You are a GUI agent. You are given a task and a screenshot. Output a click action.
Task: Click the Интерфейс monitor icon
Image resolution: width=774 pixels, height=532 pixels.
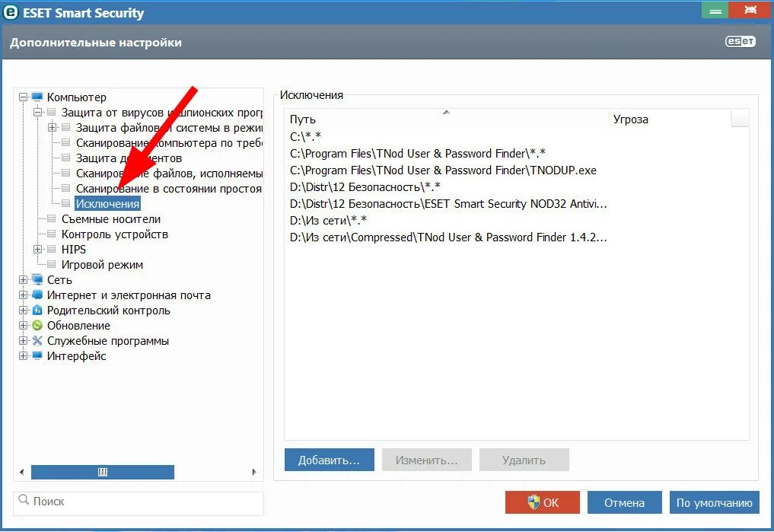click(x=37, y=356)
